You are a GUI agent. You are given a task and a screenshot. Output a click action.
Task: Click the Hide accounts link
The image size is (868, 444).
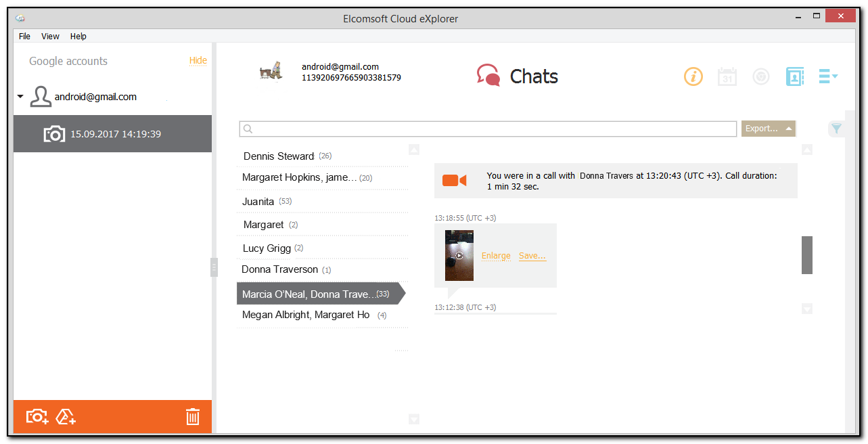tap(198, 61)
